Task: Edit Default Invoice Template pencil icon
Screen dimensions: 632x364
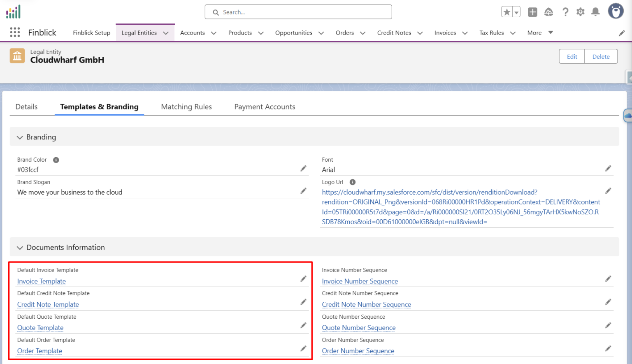Action: [303, 279]
